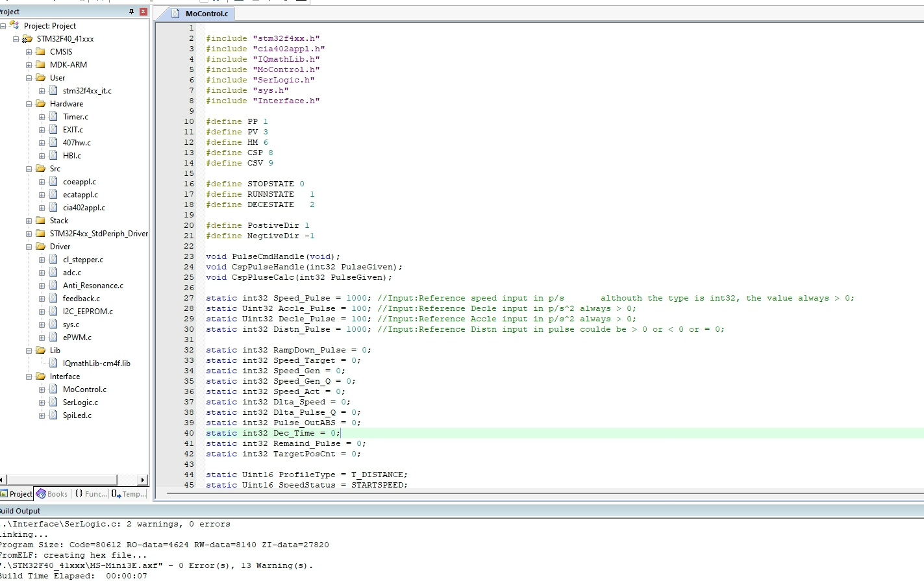Collapse the Src folder
This screenshot has width=924, height=581.
(x=29, y=169)
